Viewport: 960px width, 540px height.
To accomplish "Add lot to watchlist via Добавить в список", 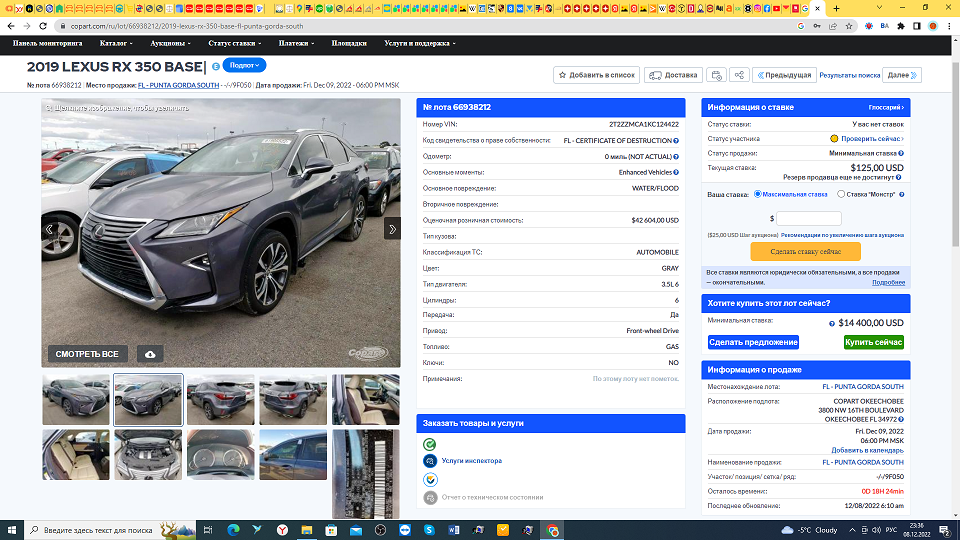I will (x=596, y=75).
